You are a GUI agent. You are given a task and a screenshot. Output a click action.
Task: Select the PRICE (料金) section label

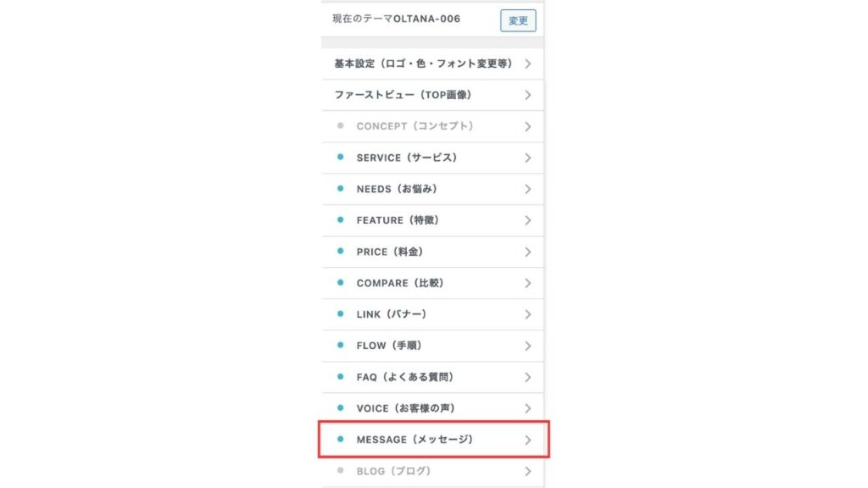[390, 252]
